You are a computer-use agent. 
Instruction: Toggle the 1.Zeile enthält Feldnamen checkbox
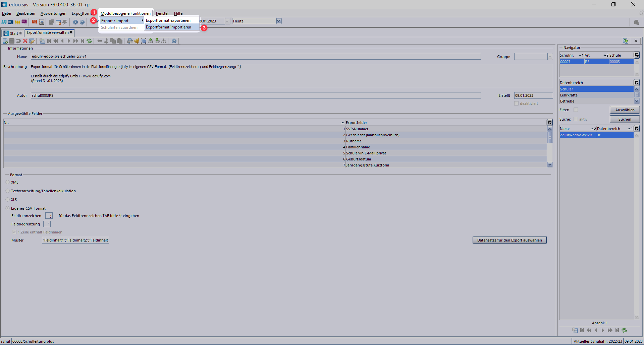coord(14,232)
